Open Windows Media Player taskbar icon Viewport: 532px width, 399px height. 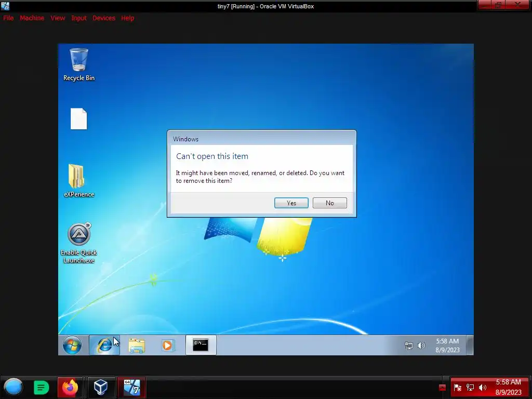(168, 345)
